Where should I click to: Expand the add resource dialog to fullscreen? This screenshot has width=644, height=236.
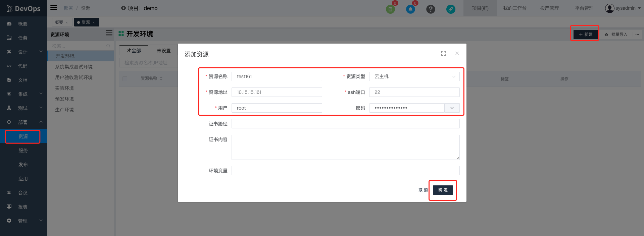pyautogui.click(x=444, y=53)
